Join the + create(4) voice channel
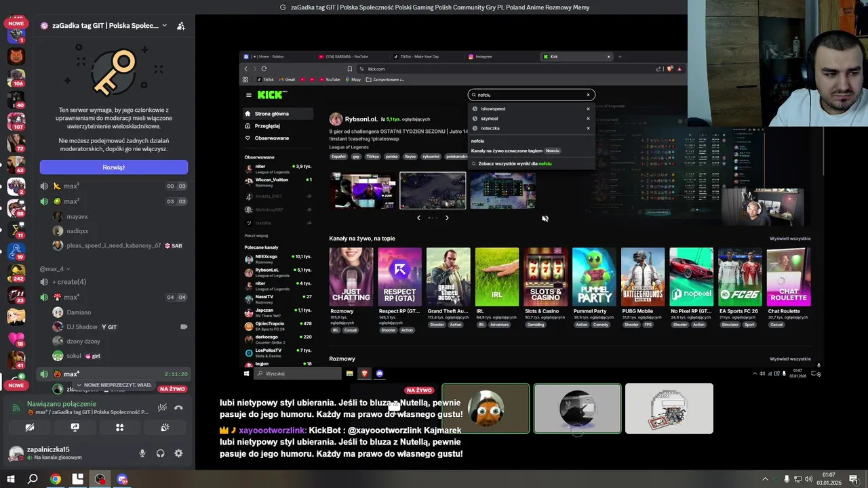 click(113, 282)
